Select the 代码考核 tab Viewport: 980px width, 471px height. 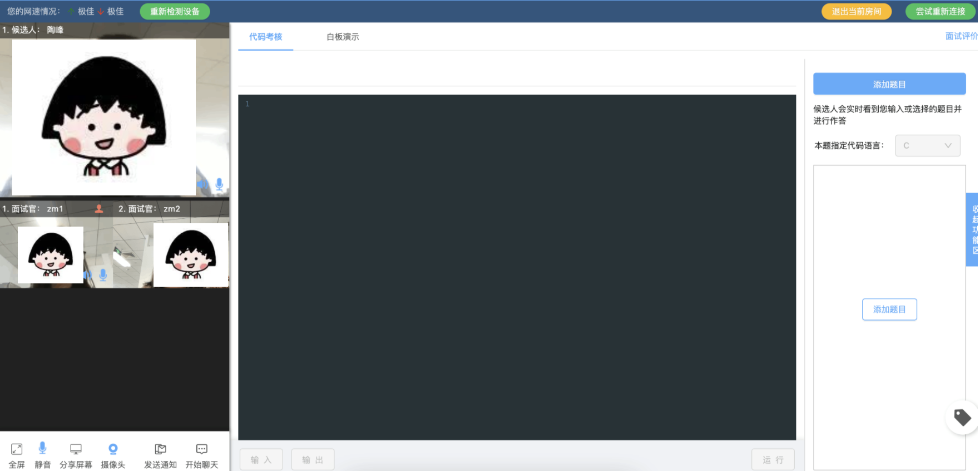[x=265, y=37]
